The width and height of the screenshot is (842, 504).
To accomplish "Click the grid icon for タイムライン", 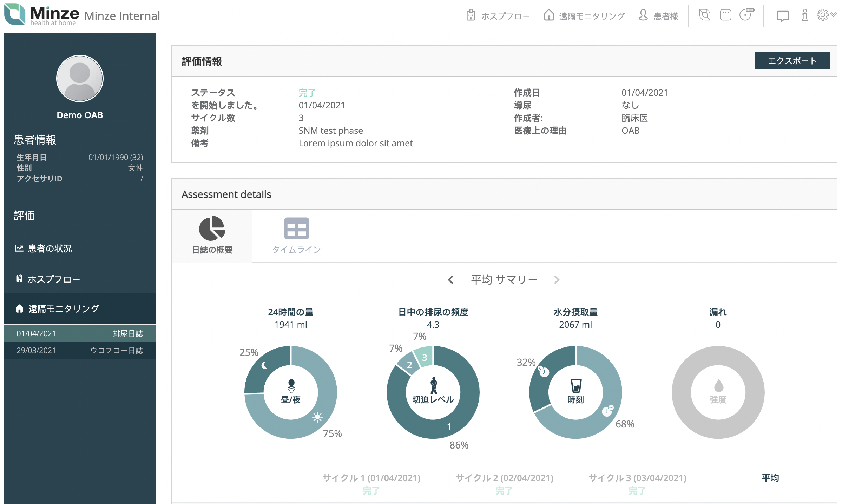I will click(x=296, y=228).
